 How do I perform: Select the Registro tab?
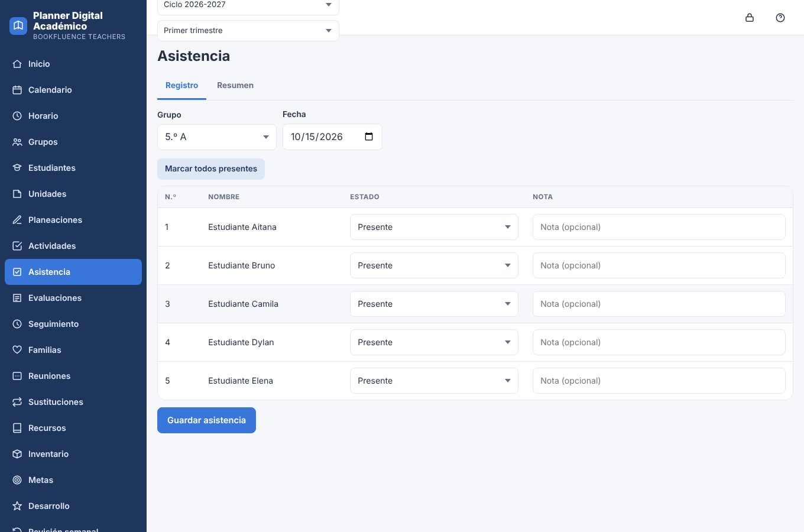coord(181,86)
